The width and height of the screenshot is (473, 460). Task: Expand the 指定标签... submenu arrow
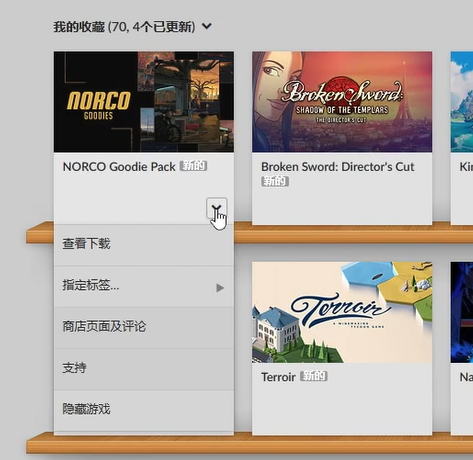coord(220,288)
